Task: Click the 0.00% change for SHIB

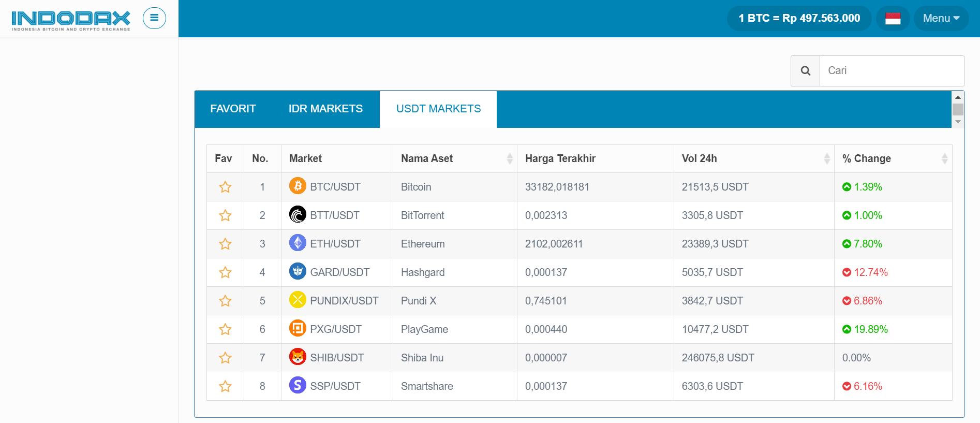Action: click(856, 358)
